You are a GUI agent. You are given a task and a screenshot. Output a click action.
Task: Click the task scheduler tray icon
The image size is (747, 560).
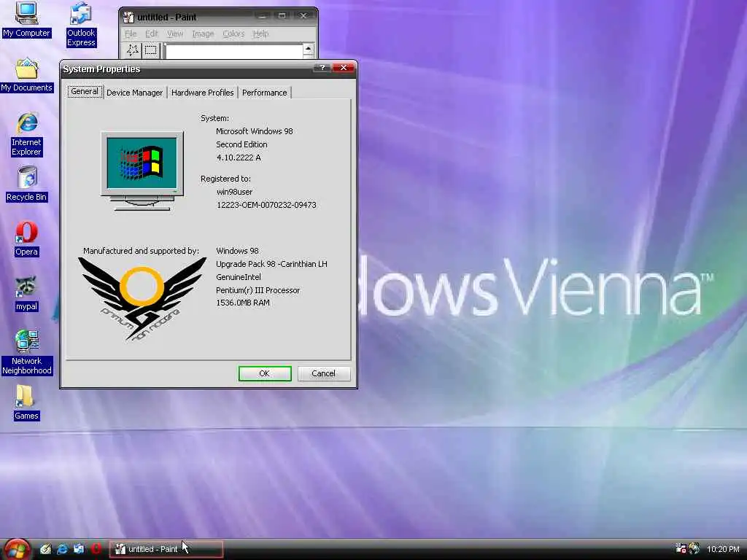(x=681, y=548)
